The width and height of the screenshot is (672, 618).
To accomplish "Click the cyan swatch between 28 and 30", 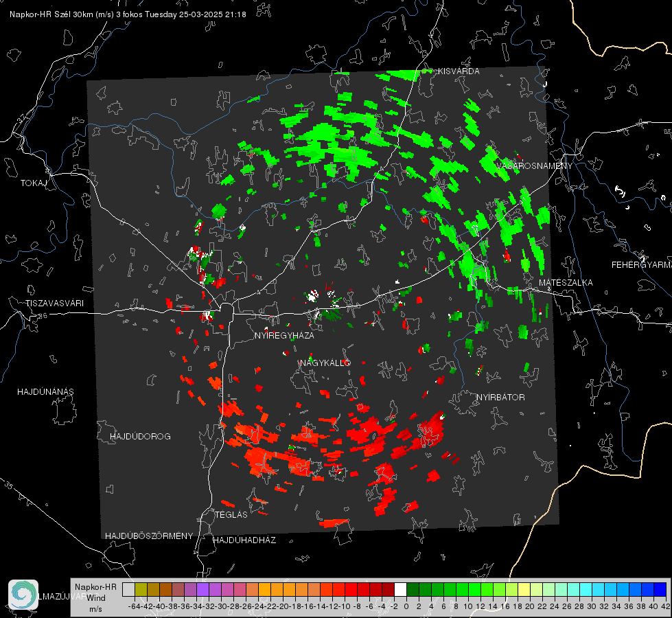I will click(x=586, y=589).
